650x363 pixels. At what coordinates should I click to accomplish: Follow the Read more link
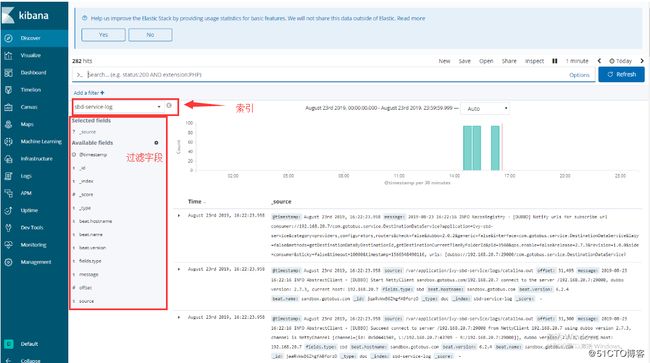click(x=411, y=18)
